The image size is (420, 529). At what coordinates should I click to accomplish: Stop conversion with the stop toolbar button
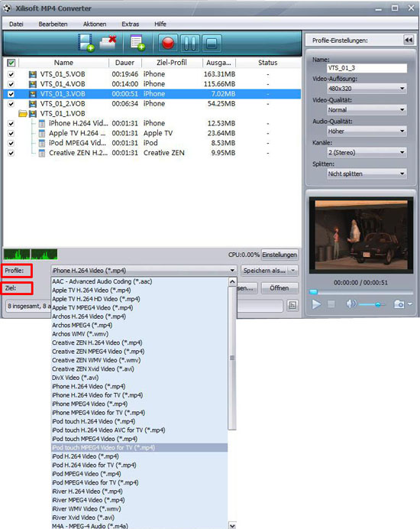coord(212,43)
